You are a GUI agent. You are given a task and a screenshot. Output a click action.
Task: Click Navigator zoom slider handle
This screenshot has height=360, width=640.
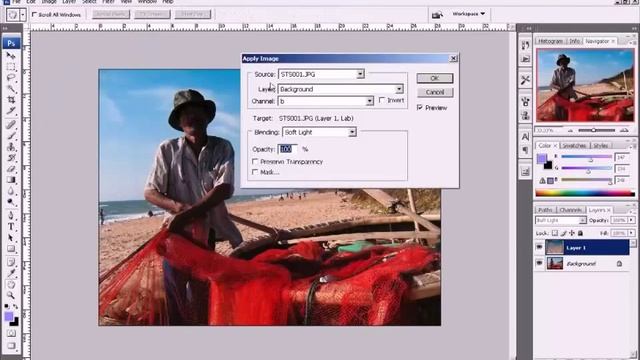click(593, 130)
